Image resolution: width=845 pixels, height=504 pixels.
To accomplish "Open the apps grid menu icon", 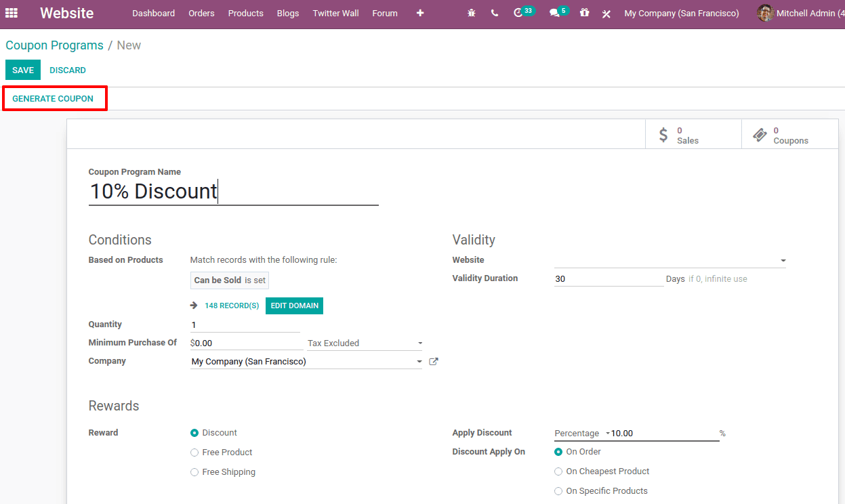I will (12, 13).
